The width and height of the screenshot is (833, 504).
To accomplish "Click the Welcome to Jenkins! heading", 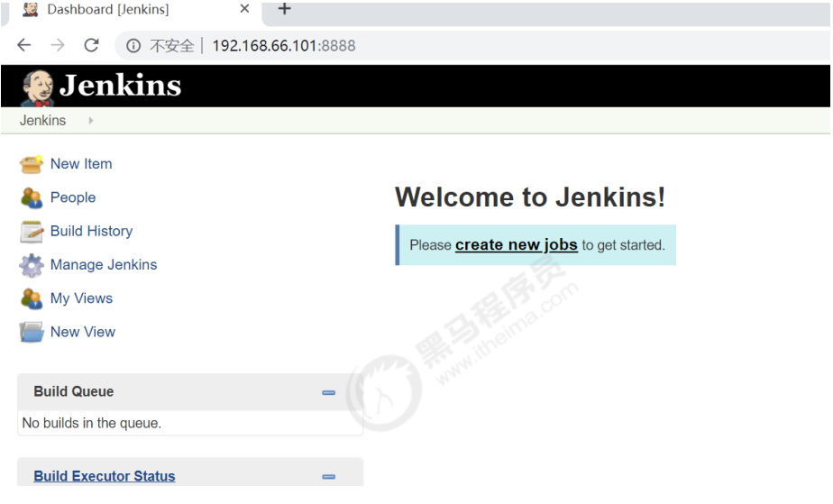I will tap(530, 197).
